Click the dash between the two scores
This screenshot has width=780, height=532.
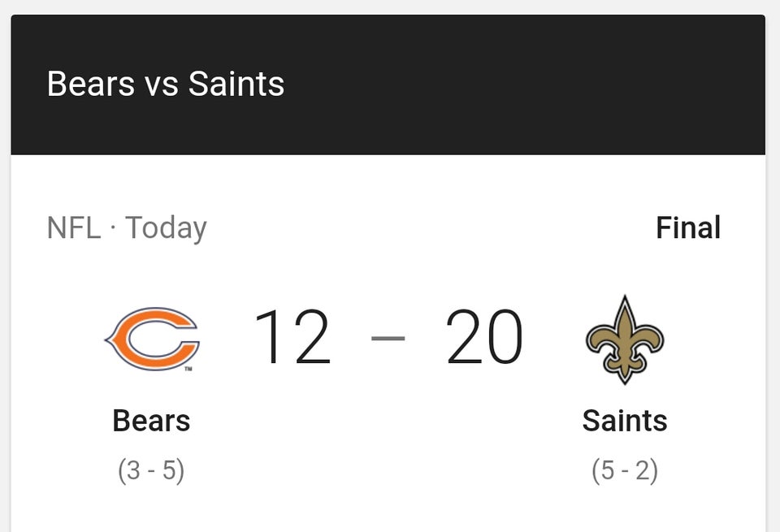pyautogui.click(x=388, y=338)
